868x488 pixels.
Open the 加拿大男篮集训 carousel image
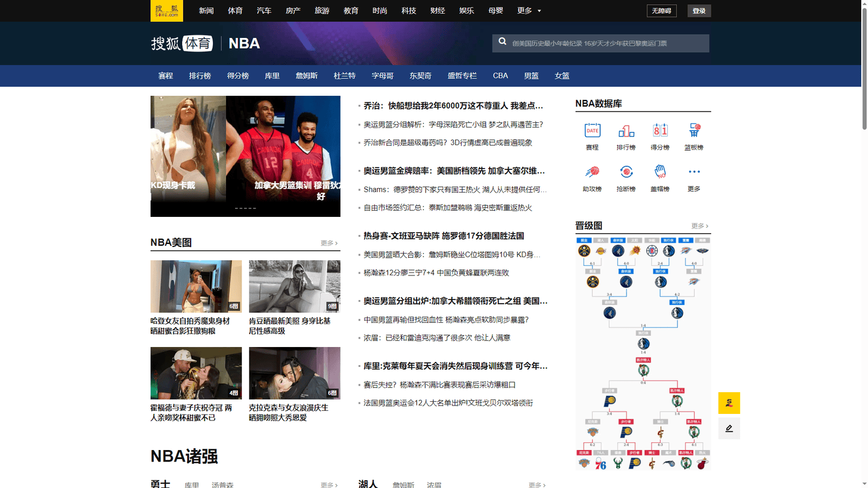[x=283, y=156]
